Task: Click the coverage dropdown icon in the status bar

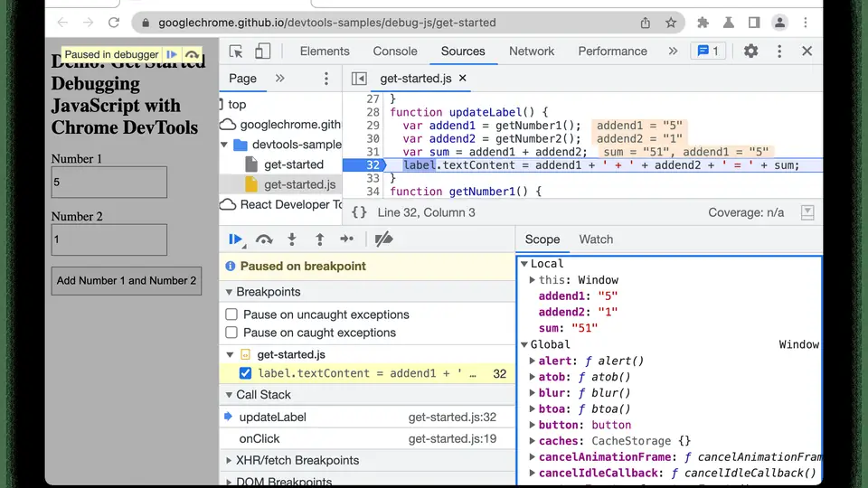Action: click(807, 212)
